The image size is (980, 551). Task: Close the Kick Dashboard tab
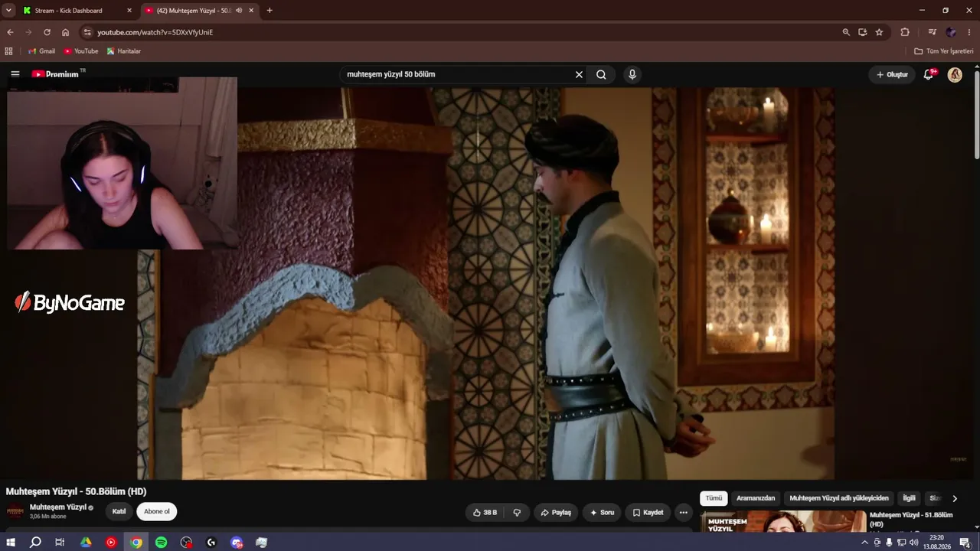[x=129, y=11]
